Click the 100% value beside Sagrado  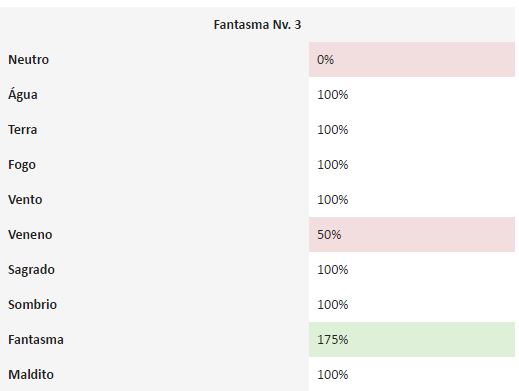[332, 270]
